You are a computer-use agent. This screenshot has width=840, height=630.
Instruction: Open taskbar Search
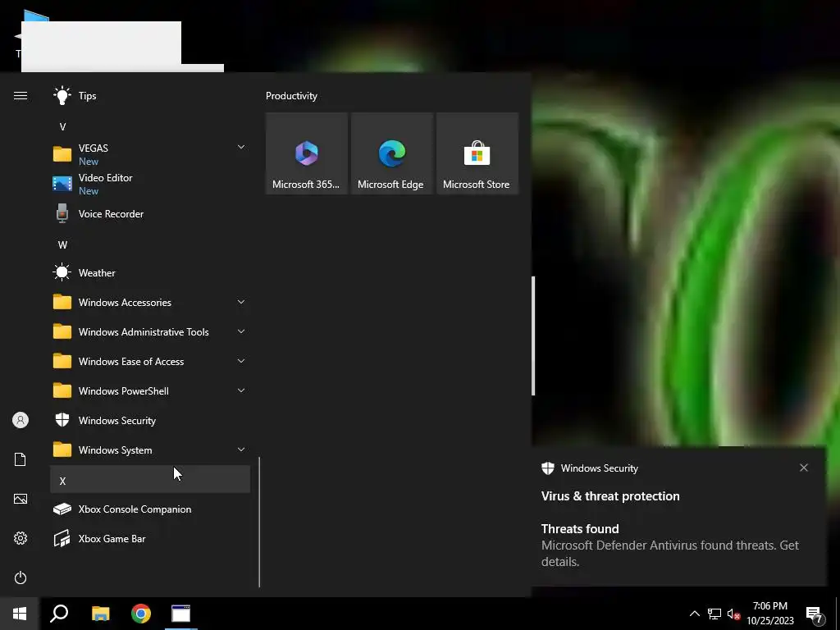pos(59,614)
